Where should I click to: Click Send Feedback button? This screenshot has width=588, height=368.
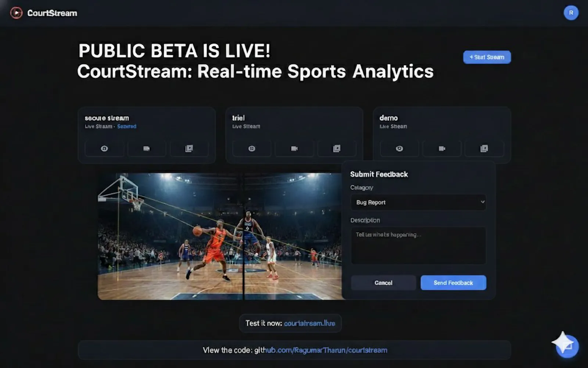453,283
